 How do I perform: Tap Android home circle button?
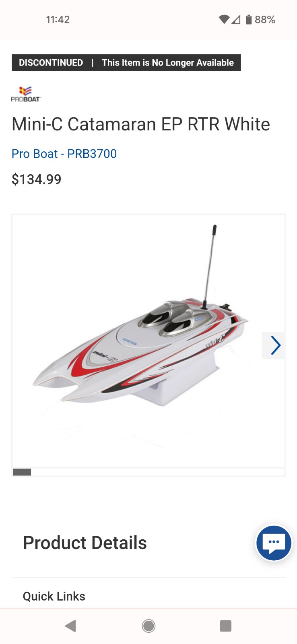(x=148, y=626)
